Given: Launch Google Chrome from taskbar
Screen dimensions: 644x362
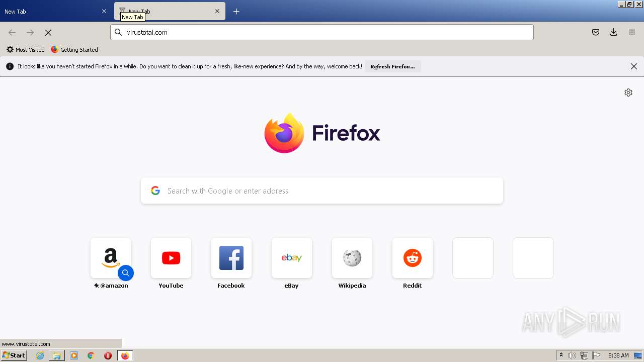Looking at the screenshot, I should pyautogui.click(x=91, y=355).
